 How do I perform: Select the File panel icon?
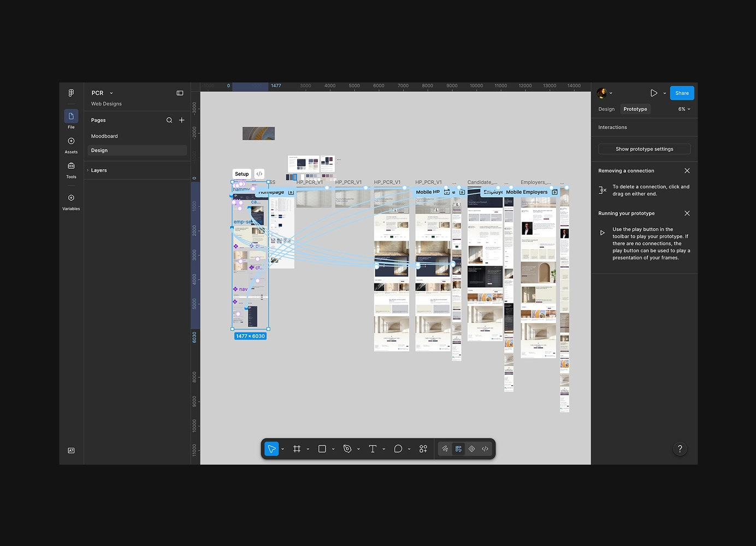71,116
